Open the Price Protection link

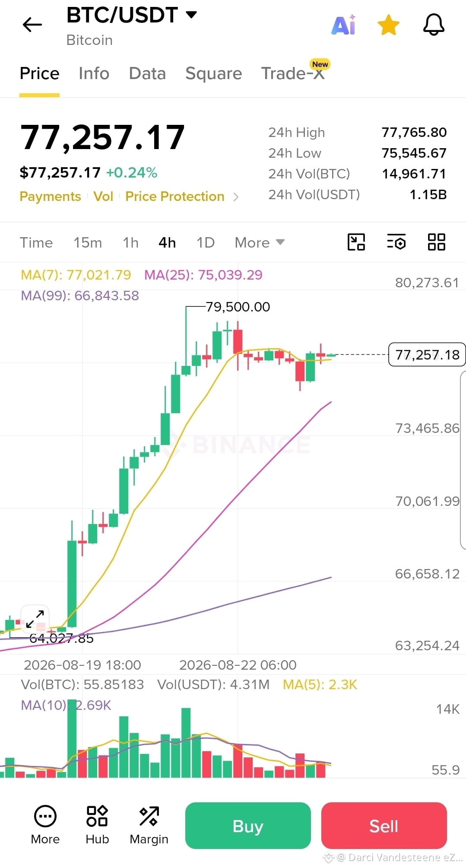tap(175, 197)
